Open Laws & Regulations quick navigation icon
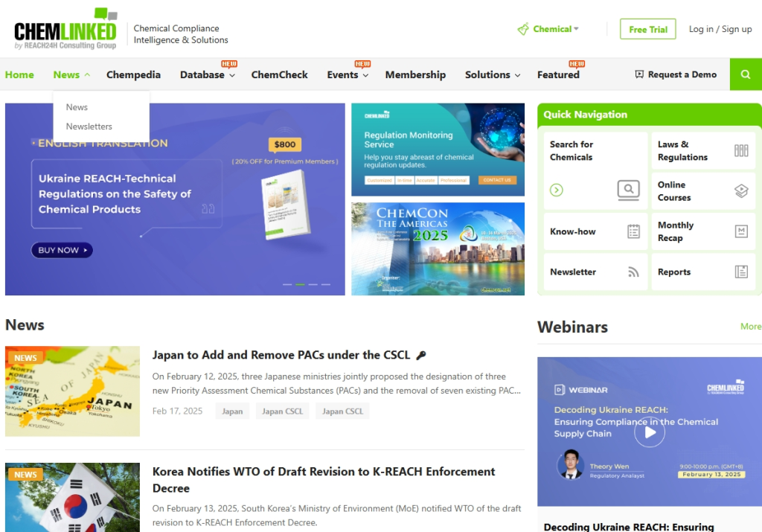The height and width of the screenshot is (532, 762). (x=740, y=151)
